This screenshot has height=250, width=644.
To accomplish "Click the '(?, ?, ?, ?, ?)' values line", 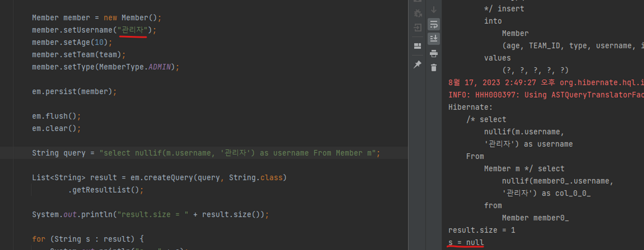I will (535, 70).
